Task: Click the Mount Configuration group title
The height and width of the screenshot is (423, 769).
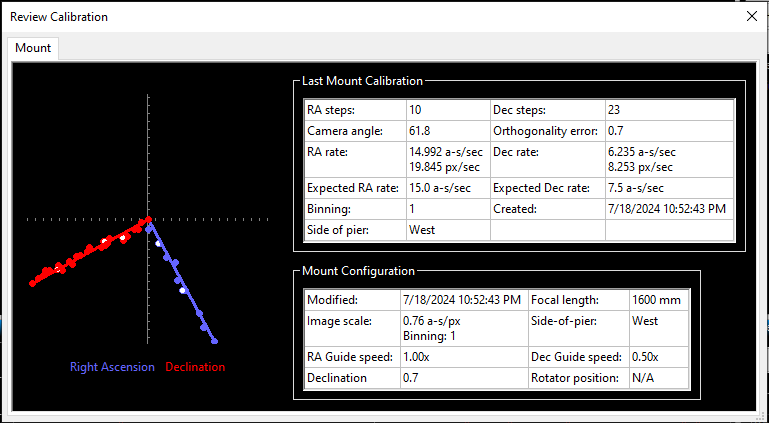Action: 359,271
